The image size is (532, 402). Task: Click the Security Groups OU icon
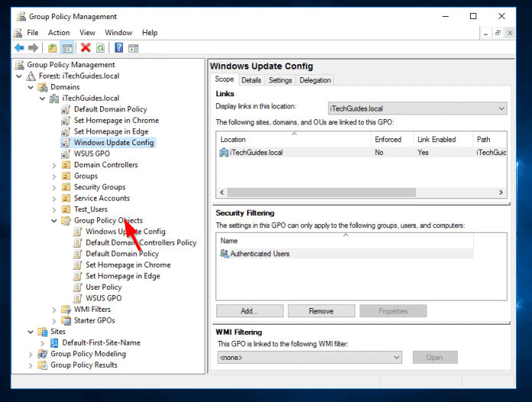[66, 187]
